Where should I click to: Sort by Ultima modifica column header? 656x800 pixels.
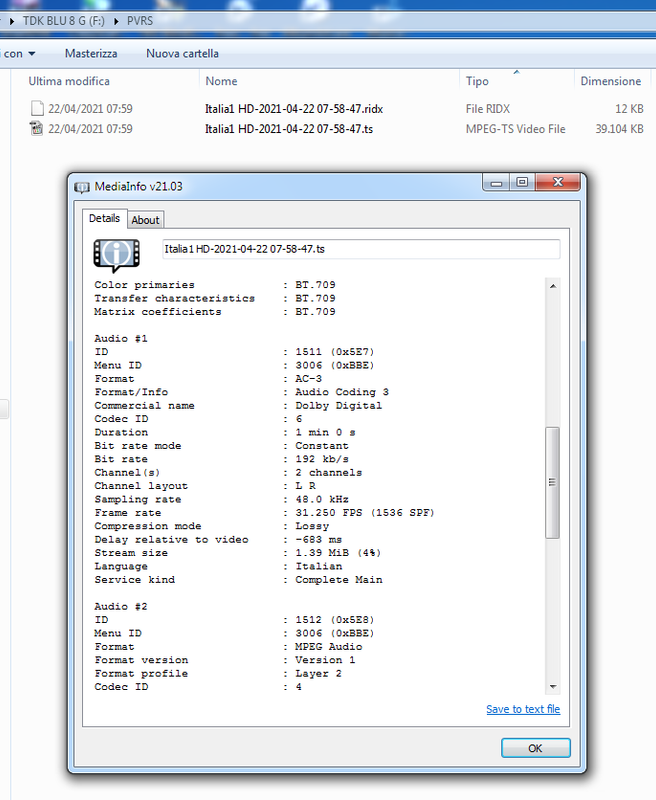click(69, 81)
